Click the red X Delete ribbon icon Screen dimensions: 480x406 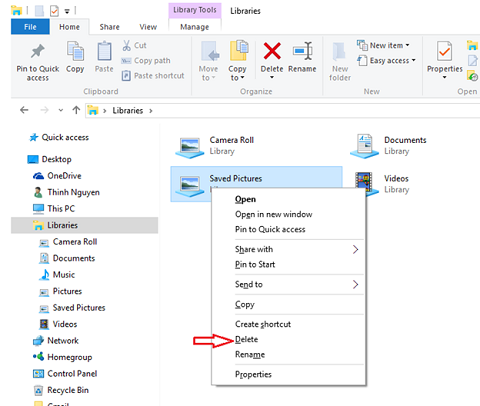tap(272, 51)
